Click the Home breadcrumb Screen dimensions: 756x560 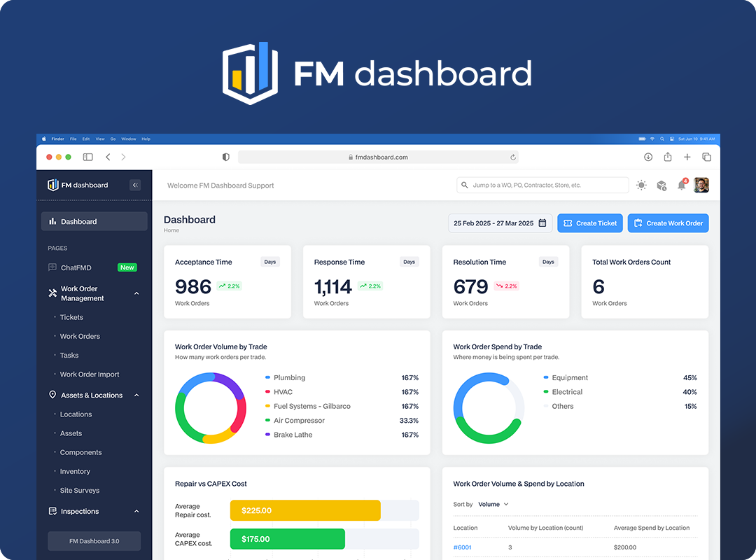pos(171,230)
